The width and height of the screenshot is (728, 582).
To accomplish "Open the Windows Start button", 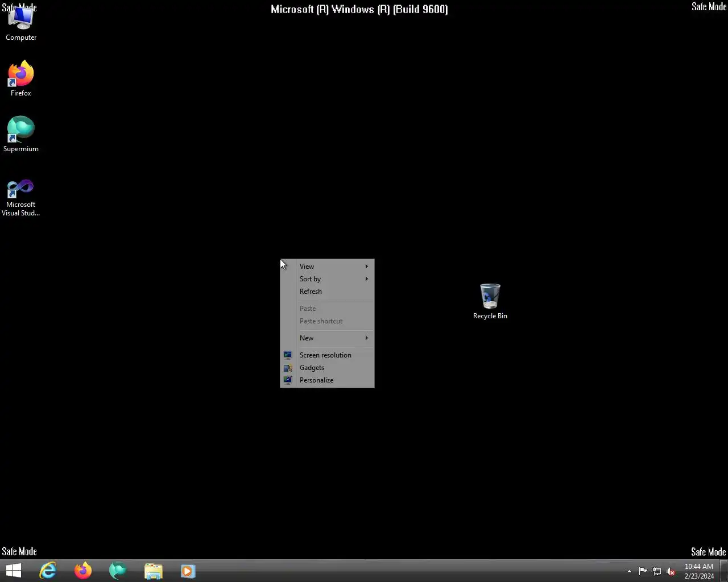I will point(14,571).
